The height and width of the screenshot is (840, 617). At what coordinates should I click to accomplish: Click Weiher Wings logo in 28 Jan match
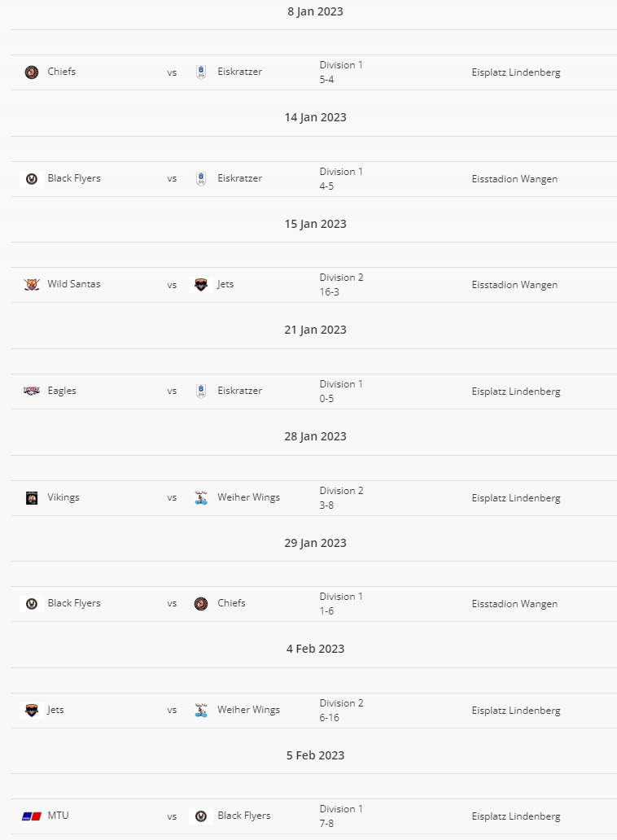click(x=201, y=498)
